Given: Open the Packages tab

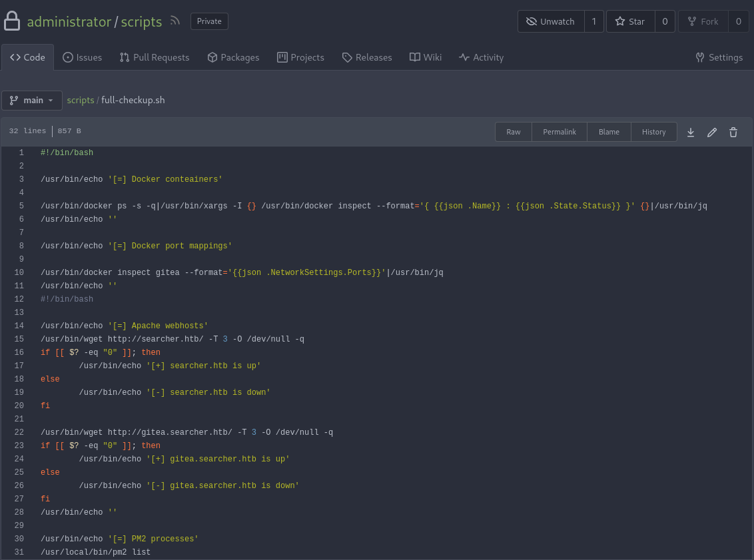Looking at the screenshot, I should point(233,57).
